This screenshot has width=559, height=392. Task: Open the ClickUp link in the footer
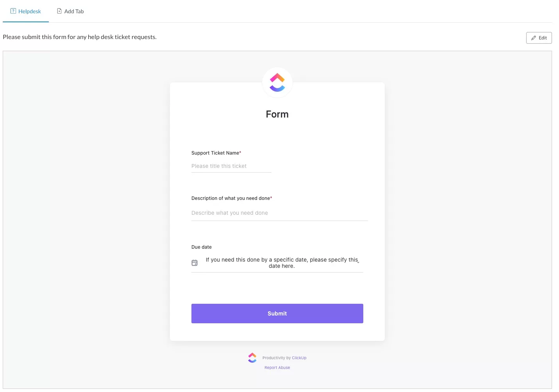[299, 358]
